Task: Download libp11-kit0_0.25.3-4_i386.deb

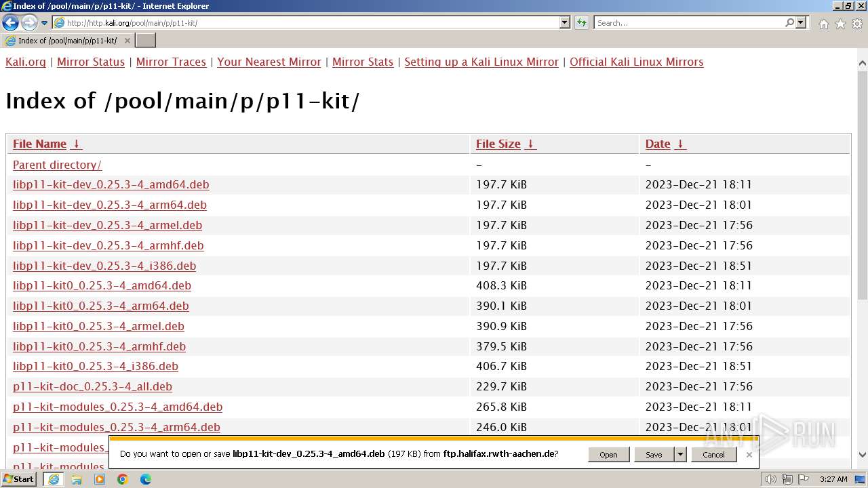Action: point(96,366)
